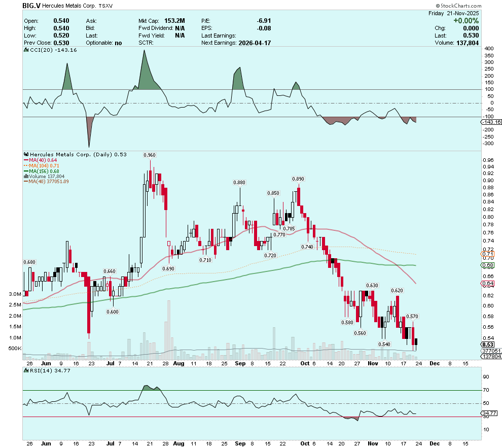This screenshot has width=502, height=448.
Task: Select the BIG.V ticker symbol heading
Action: click(x=31, y=6)
